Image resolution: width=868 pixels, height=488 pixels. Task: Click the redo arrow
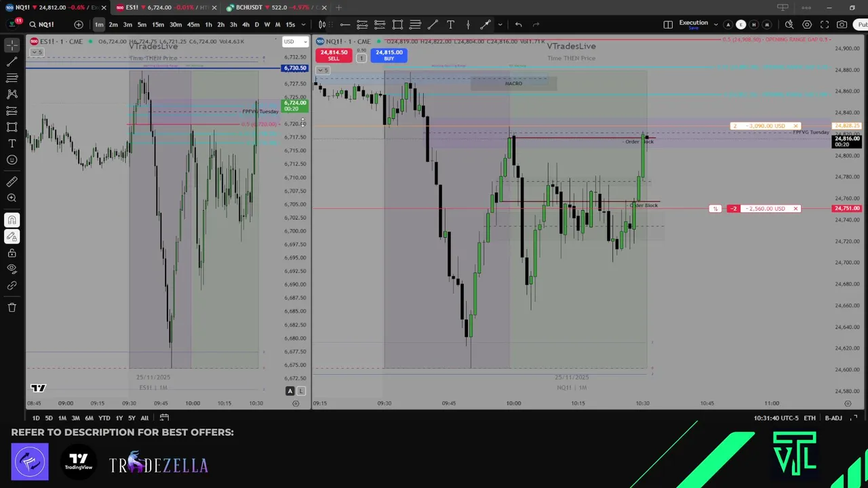tap(536, 24)
